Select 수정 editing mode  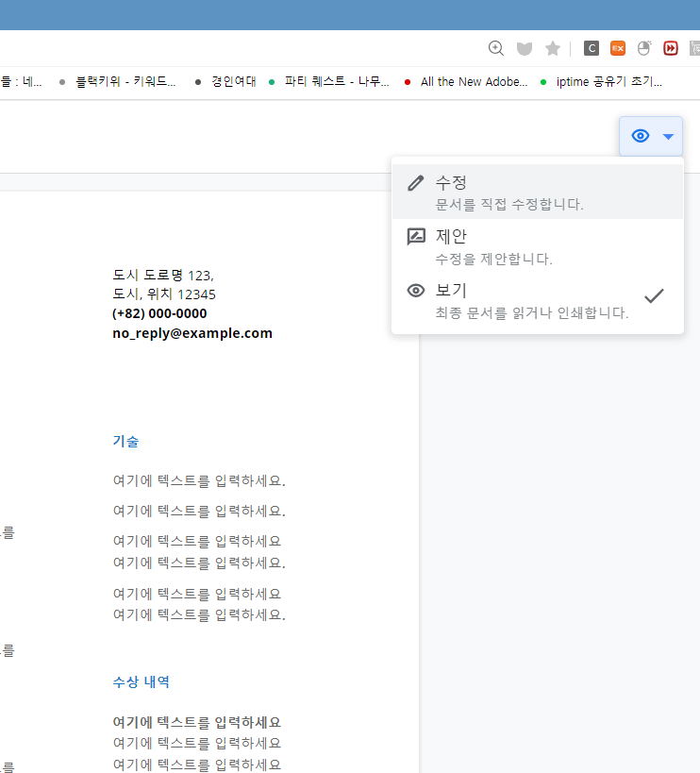pos(538,192)
